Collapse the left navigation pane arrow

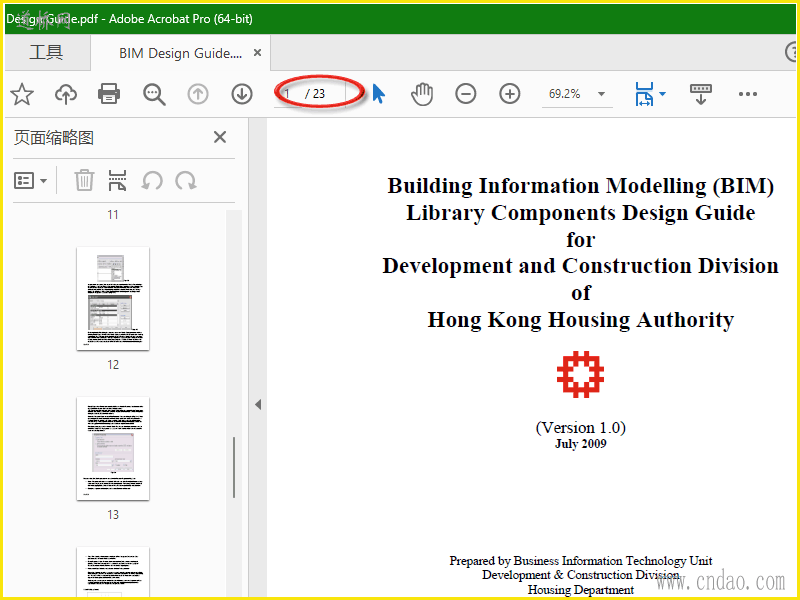257,404
